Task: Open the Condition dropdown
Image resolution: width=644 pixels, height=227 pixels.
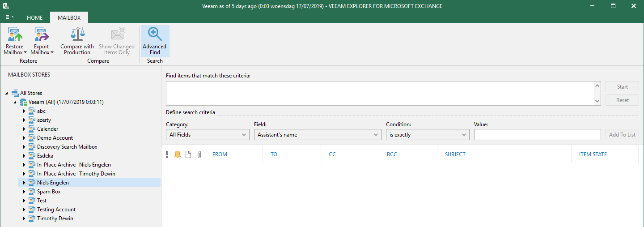Action: [x=428, y=135]
